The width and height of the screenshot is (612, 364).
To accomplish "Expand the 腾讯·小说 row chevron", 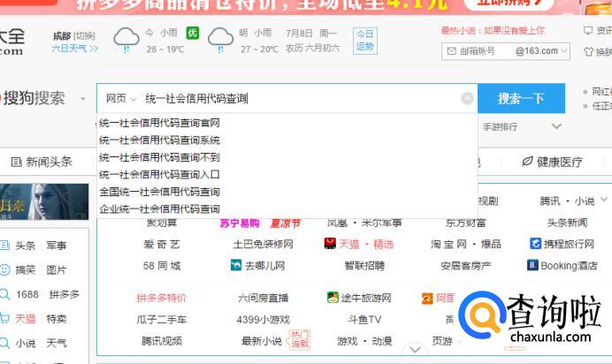I will pos(604,200).
